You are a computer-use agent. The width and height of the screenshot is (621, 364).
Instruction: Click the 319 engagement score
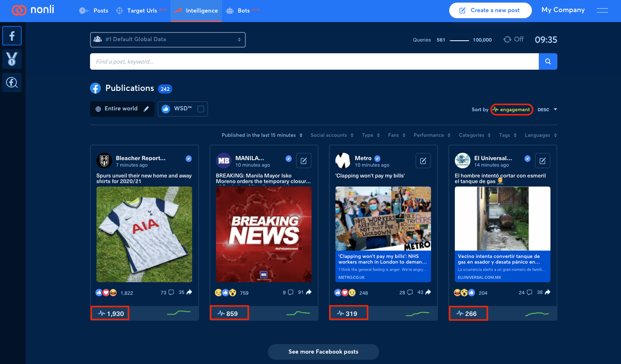(347, 313)
